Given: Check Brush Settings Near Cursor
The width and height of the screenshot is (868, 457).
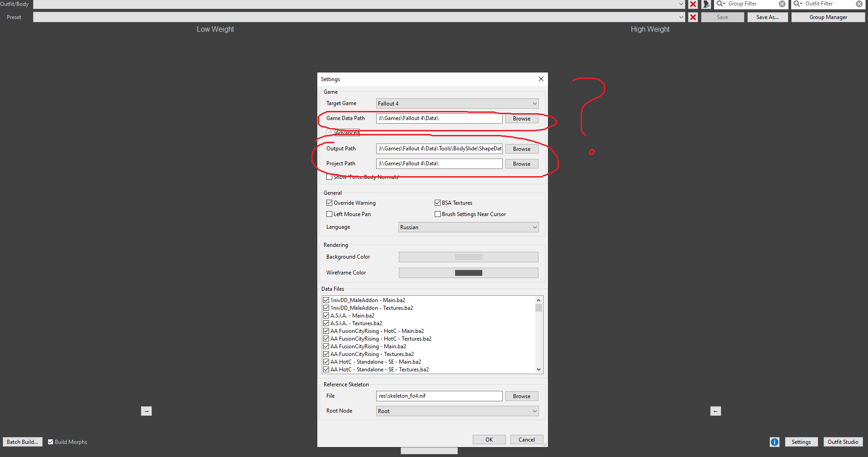Looking at the screenshot, I should [438, 214].
